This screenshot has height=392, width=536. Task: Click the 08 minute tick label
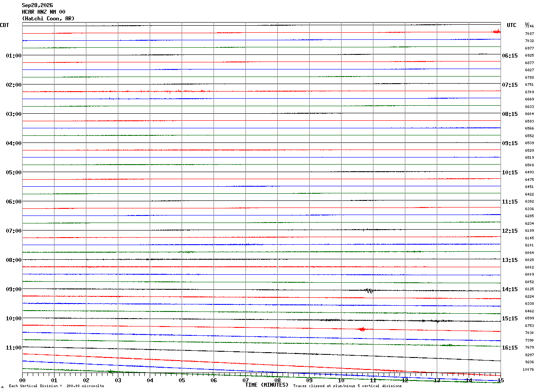pos(277,380)
